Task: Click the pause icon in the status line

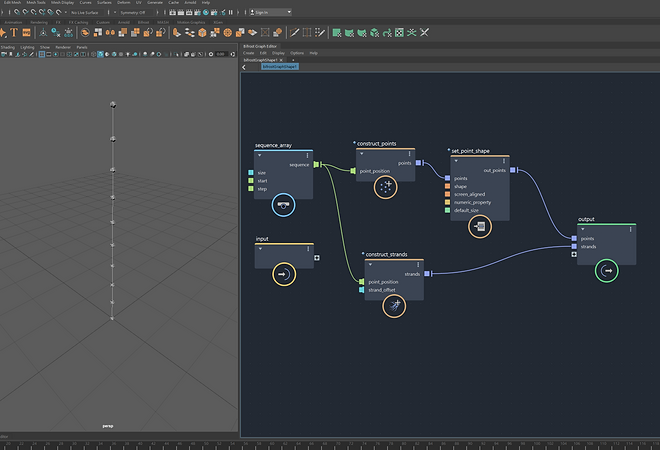Action: tap(231, 12)
